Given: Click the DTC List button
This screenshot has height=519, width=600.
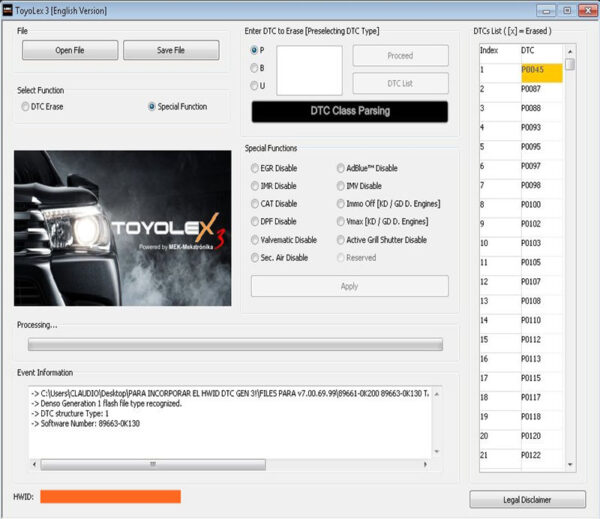Looking at the screenshot, I should [x=400, y=83].
